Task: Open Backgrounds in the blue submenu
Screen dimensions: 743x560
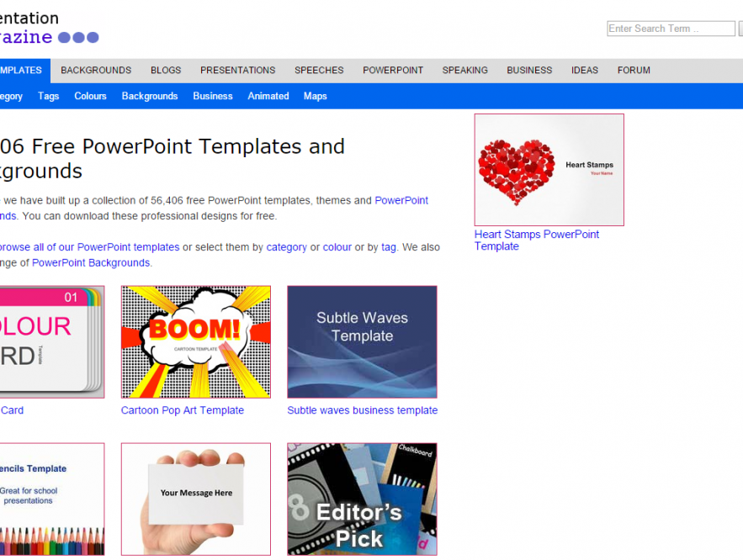Action: tap(150, 96)
